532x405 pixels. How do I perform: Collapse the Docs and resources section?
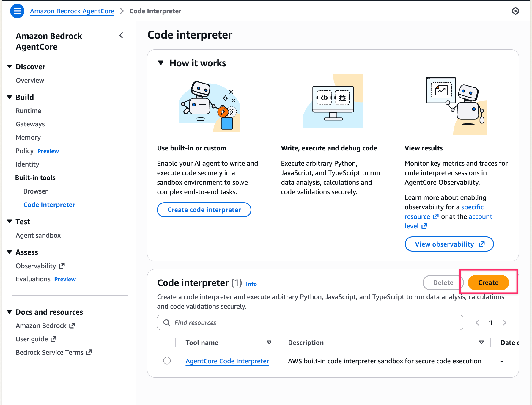click(x=10, y=312)
